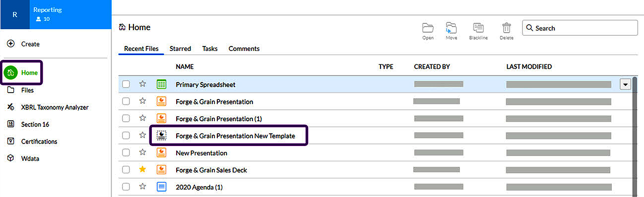Viewport: 644px width, 197px height.
Task: Click the file list vertical scrollbar
Action: (x=636, y=134)
